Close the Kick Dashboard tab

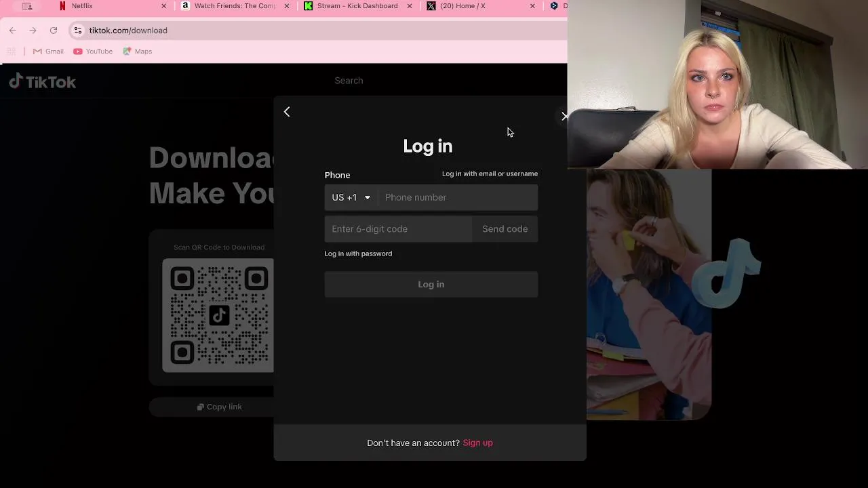coord(409,6)
